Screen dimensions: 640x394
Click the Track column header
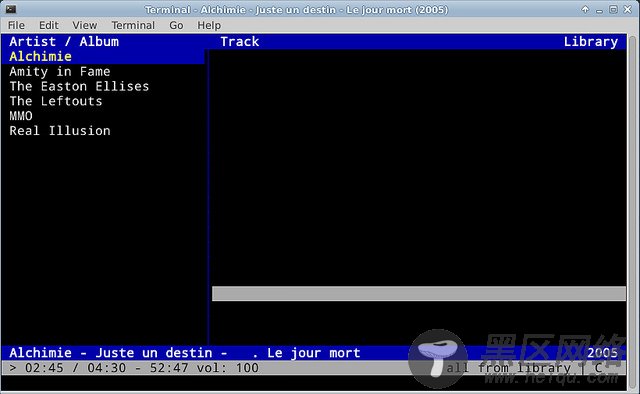click(240, 42)
